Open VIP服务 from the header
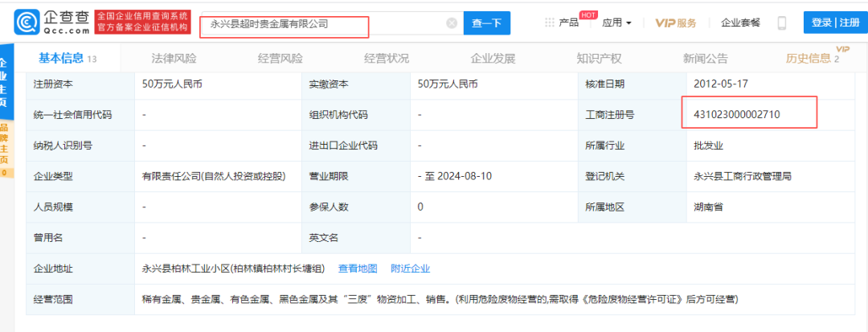 tap(676, 23)
